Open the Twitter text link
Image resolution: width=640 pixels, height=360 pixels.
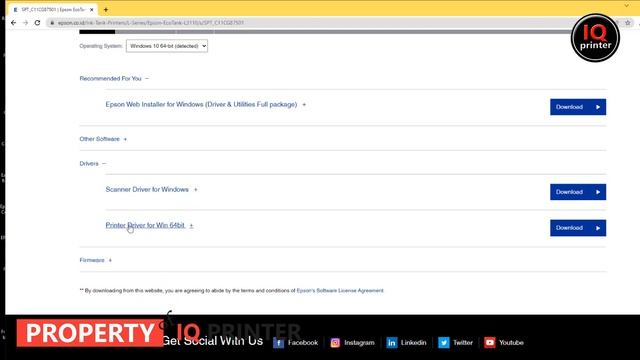tap(463, 343)
